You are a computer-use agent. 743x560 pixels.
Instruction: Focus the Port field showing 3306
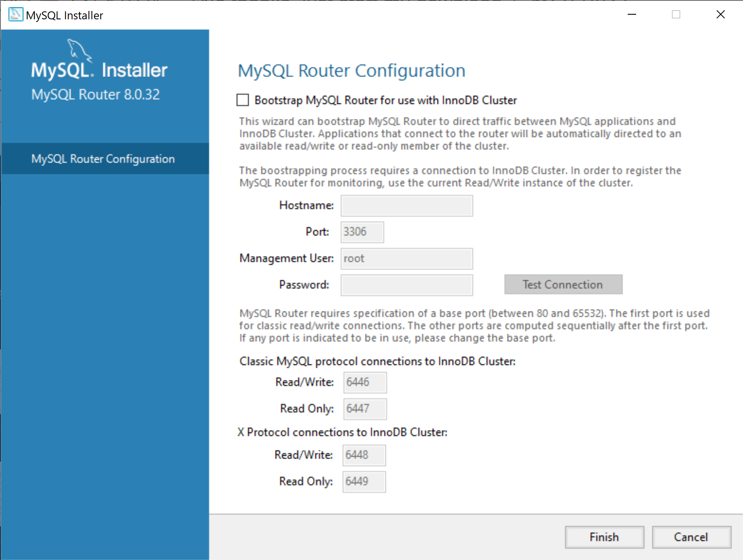(x=361, y=232)
